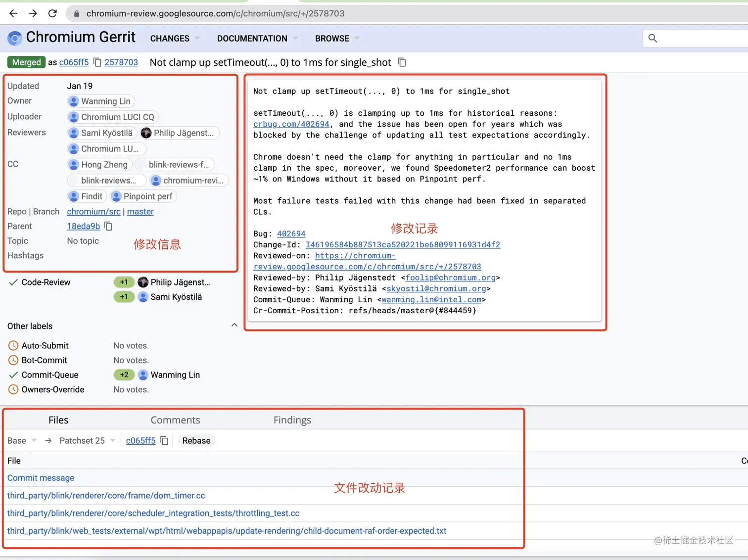Viewport: 748px width, 560px height.
Task: Click the Auto-Submit clock status icon
Action: tap(13, 346)
